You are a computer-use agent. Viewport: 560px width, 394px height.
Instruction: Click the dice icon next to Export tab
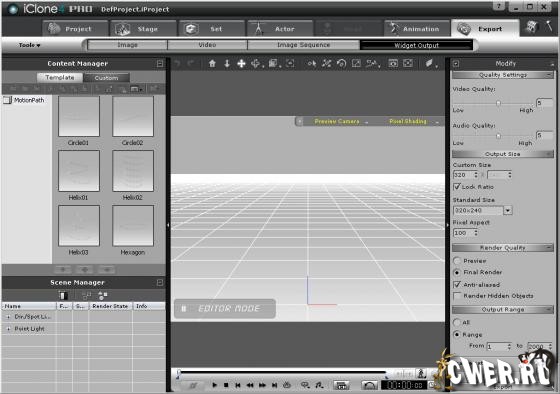coord(531,27)
